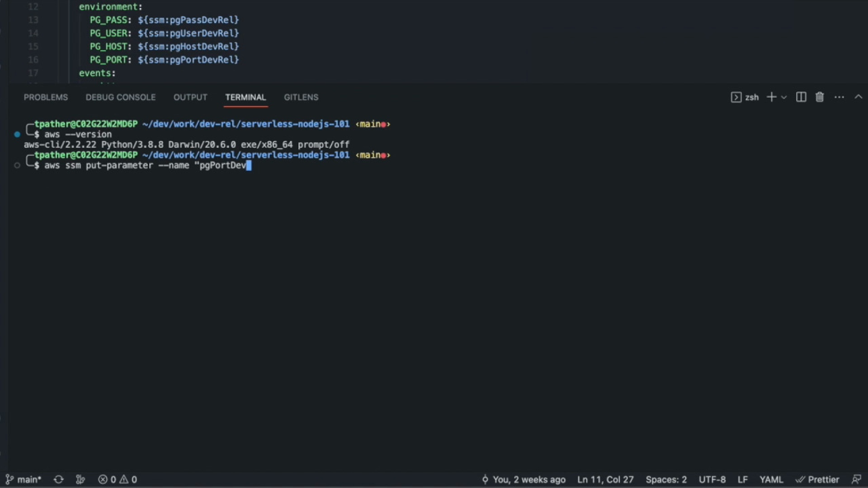Click the 'events:' key in editor
The height and width of the screenshot is (488, 868).
pyautogui.click(x=97, y=73)
